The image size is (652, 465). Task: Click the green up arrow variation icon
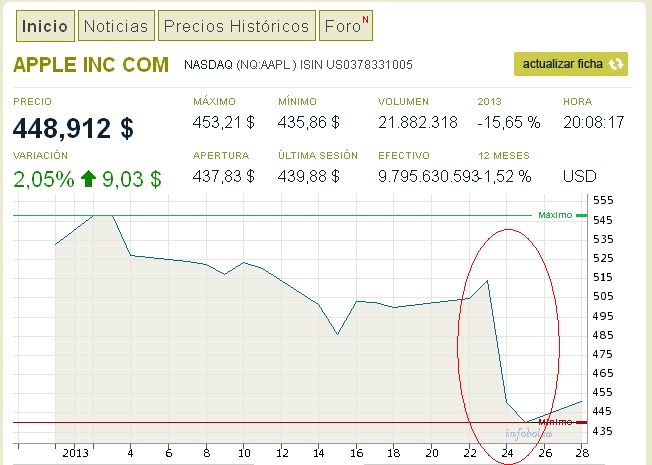[x=88, y=179]
